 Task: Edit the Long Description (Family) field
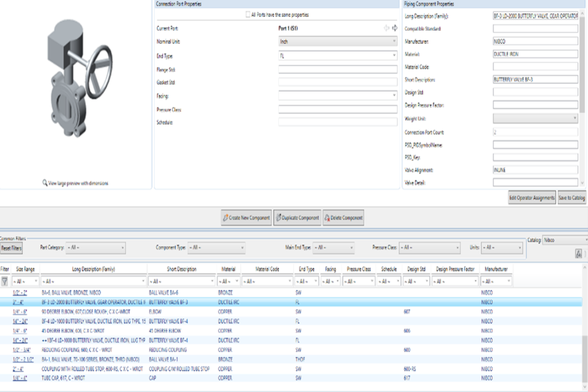click(535, 16)
